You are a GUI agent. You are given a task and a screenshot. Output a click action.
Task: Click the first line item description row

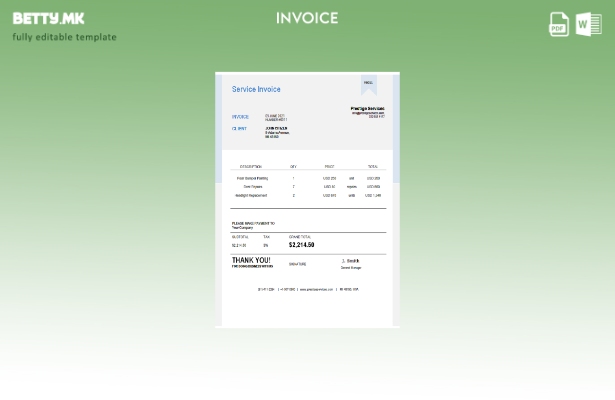pyautogui.click(x=252, y=178)
